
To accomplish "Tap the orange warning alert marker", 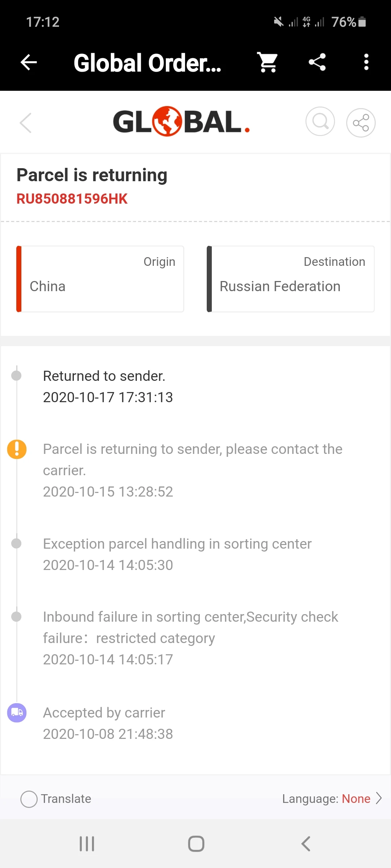I will [17, 450].
